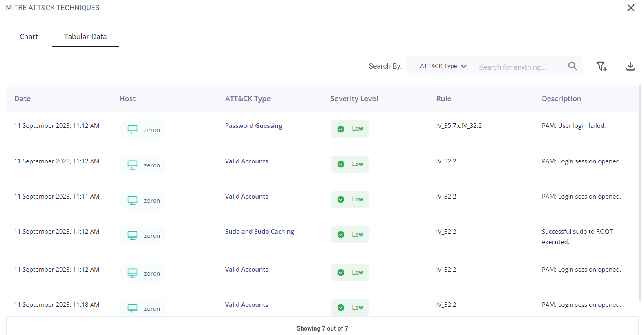Sort by the Date column header

coord(22,98)
